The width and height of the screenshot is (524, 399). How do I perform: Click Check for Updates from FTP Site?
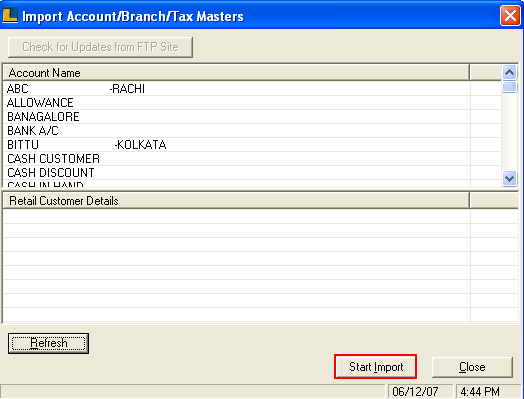pos(100,47)
